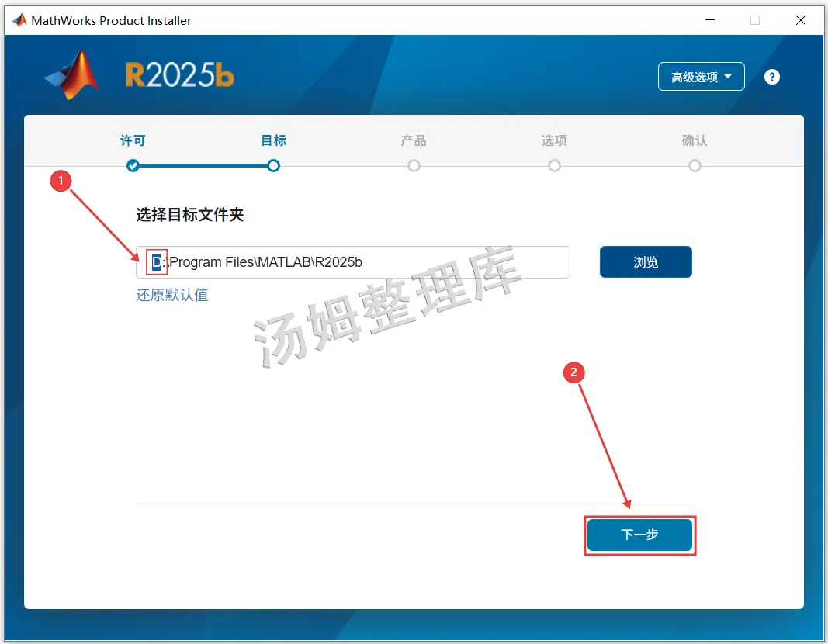This screenshot has width=828, height=644.
Task: Click the MathWorks icon in title bar
Action: click(19, 21)
